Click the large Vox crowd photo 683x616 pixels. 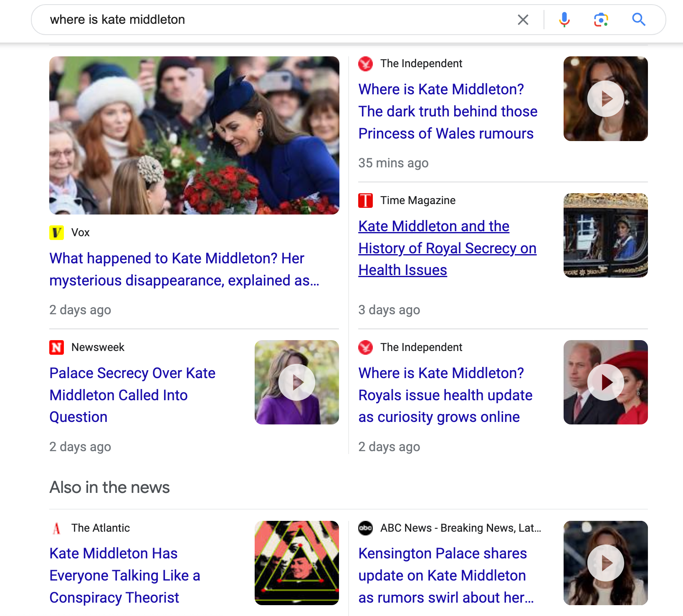pos(194,135)
